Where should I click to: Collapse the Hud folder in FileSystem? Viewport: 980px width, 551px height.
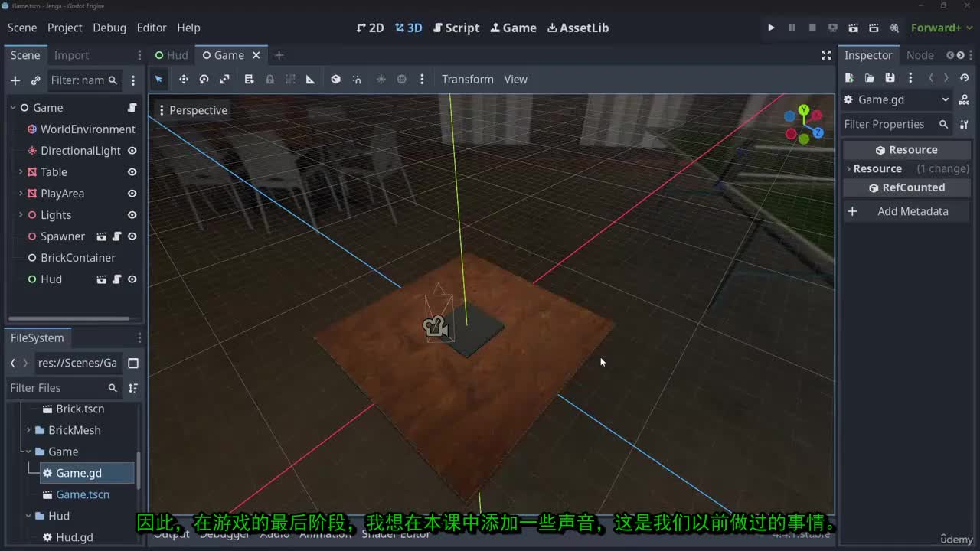[x=28, y=516]
